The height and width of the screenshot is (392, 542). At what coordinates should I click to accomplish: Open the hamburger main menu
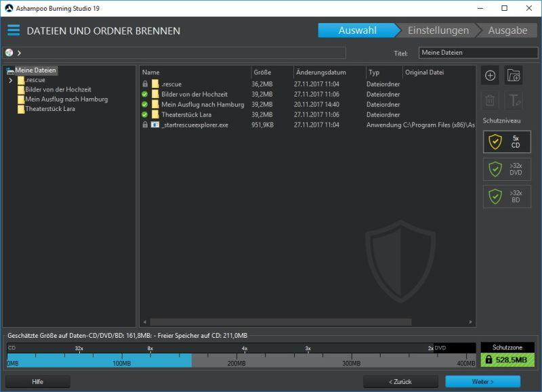pyautogui.click(x=14, y=30)
